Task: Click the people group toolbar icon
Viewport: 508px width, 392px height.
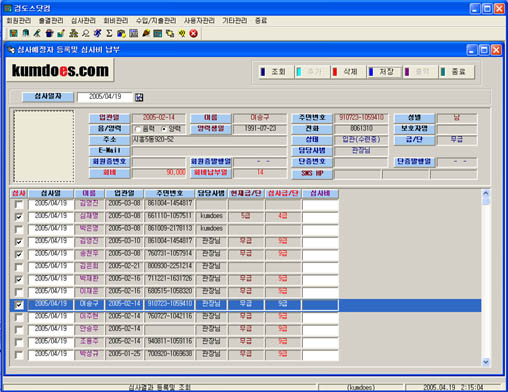Action: 74,33
